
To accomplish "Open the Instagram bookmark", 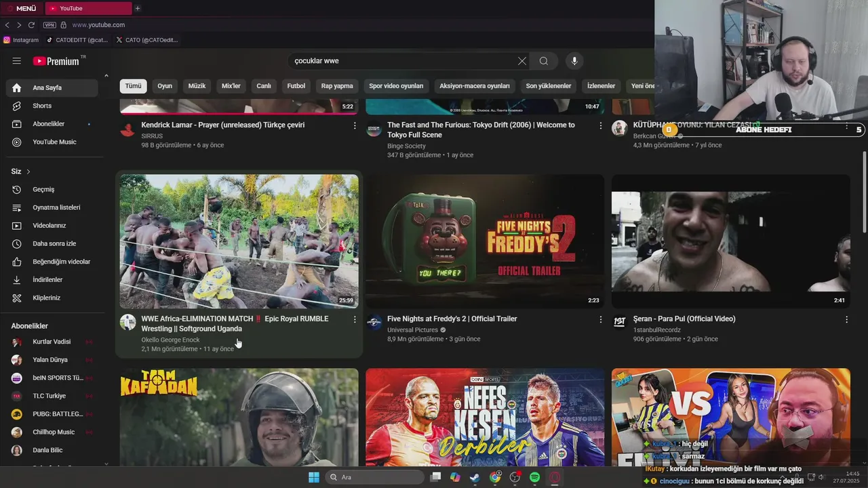I will click(x=21, y=40).
